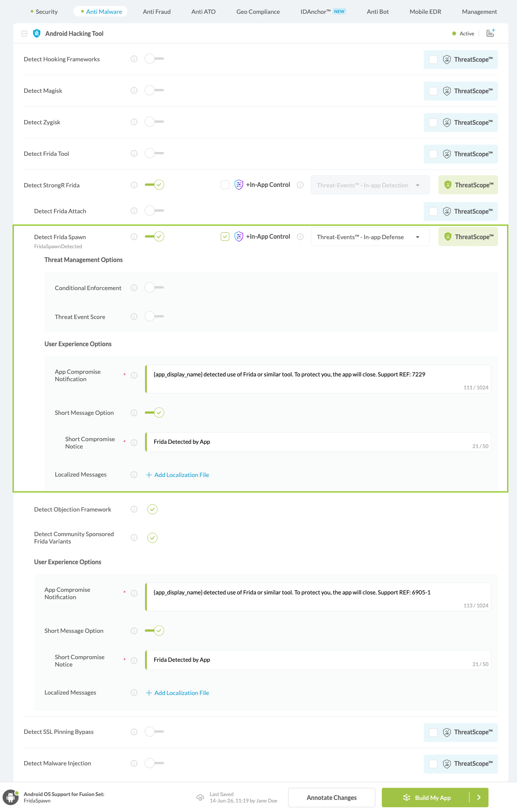
Task: Uncheck In-App Control for Detect Frida Spawn
Action: point(225,237)
